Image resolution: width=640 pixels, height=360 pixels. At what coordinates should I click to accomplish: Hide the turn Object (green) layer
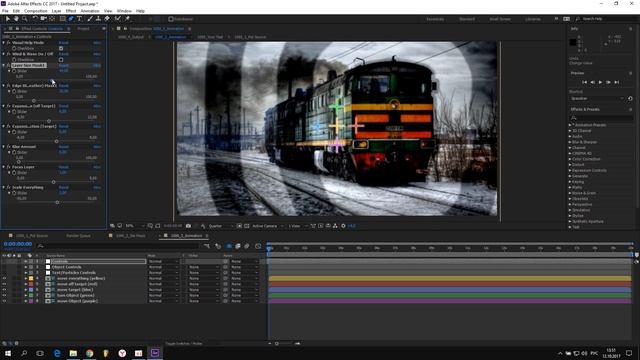click(x=4, y=296)
